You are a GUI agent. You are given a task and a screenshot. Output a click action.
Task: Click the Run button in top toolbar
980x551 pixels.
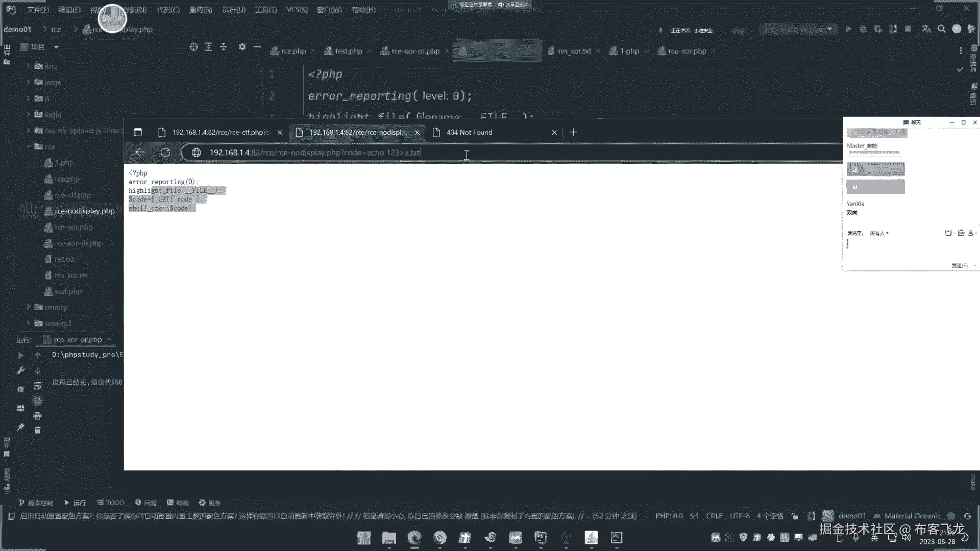[848, 29]
